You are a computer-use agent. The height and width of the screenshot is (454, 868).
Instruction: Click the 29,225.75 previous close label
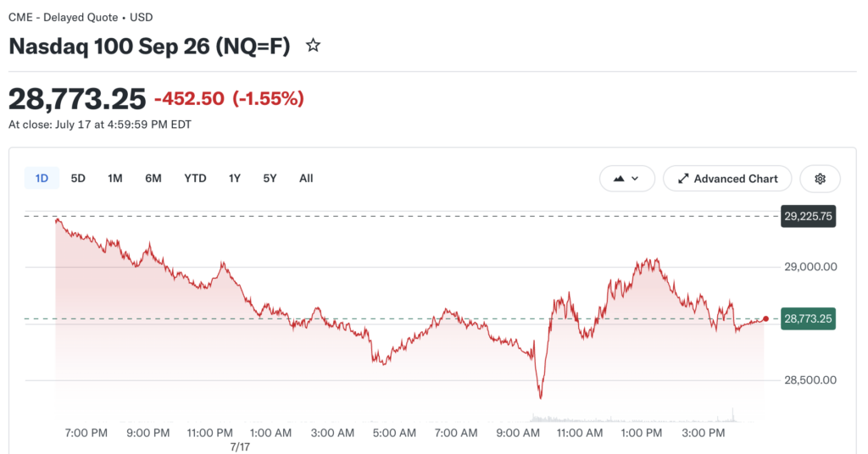tap(808, 216)
